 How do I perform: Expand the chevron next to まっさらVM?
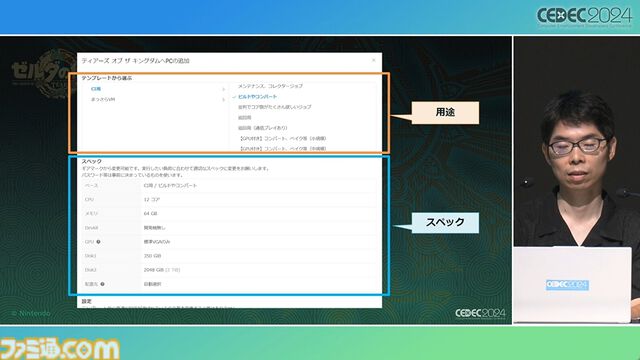(223, 100)
